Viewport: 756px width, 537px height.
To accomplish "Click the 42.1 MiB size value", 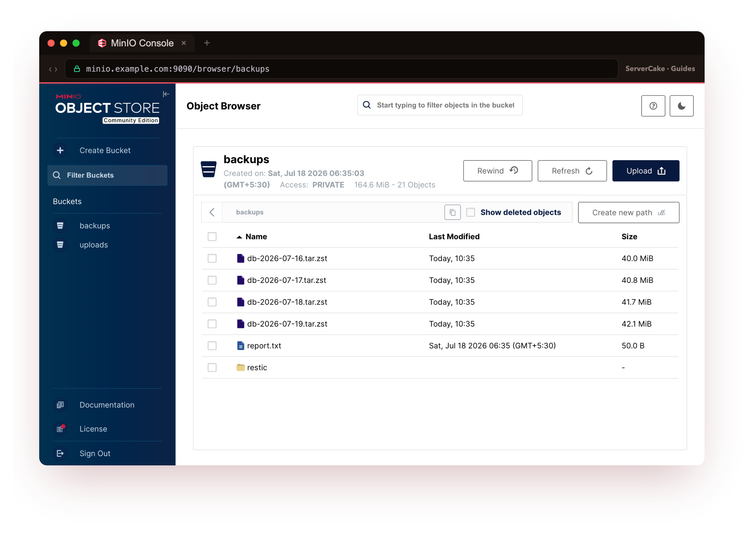I will pos(637,324).
